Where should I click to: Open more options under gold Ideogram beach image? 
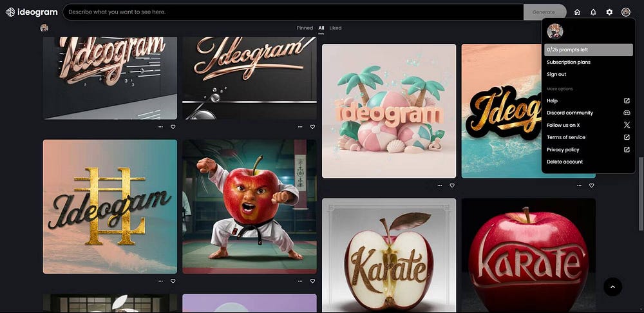tap(579, 185)
